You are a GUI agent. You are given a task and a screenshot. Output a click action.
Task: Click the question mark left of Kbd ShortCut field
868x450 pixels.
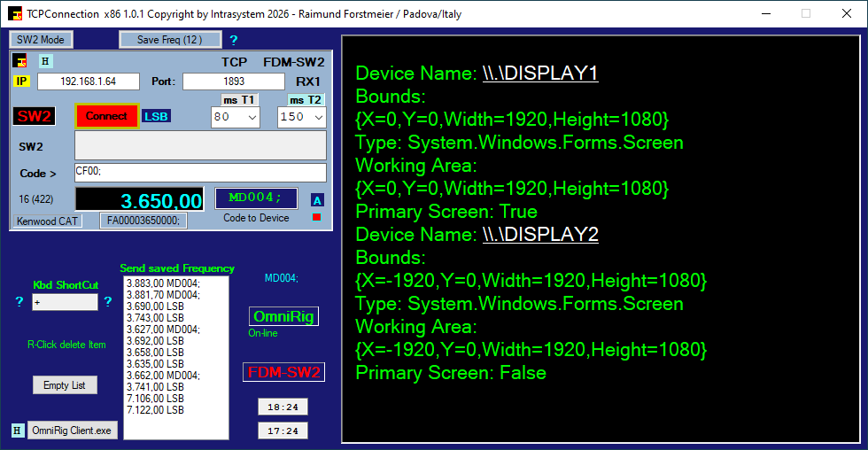[x=19, y=302]
